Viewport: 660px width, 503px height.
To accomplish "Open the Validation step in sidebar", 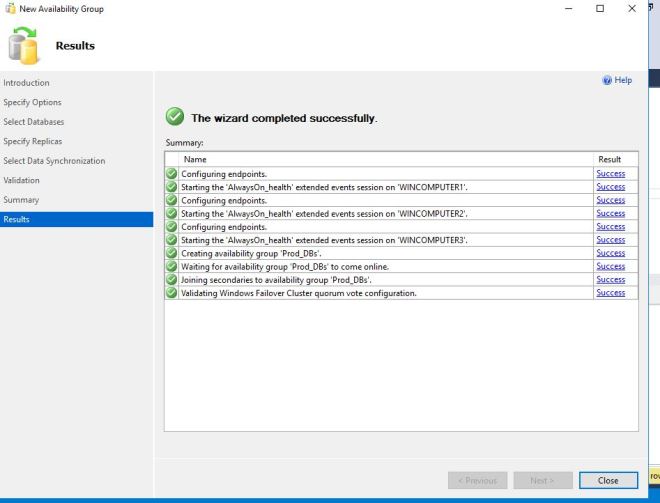I will [x=22, y=180].
